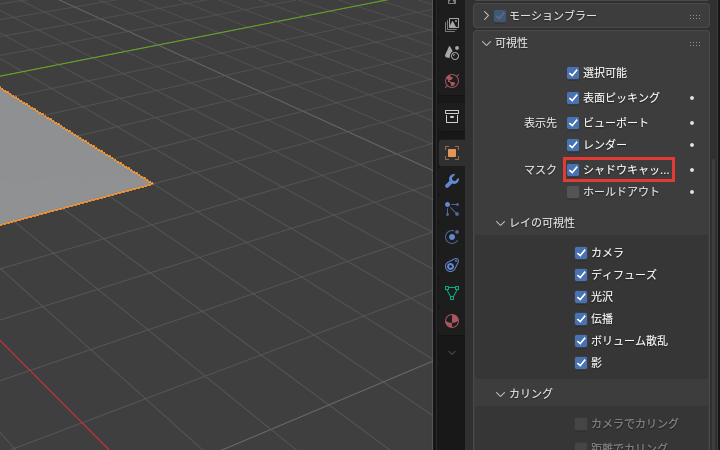720x450 pixels.
Task: Disable ビューポート visibility checkbox
Action: 573,123
